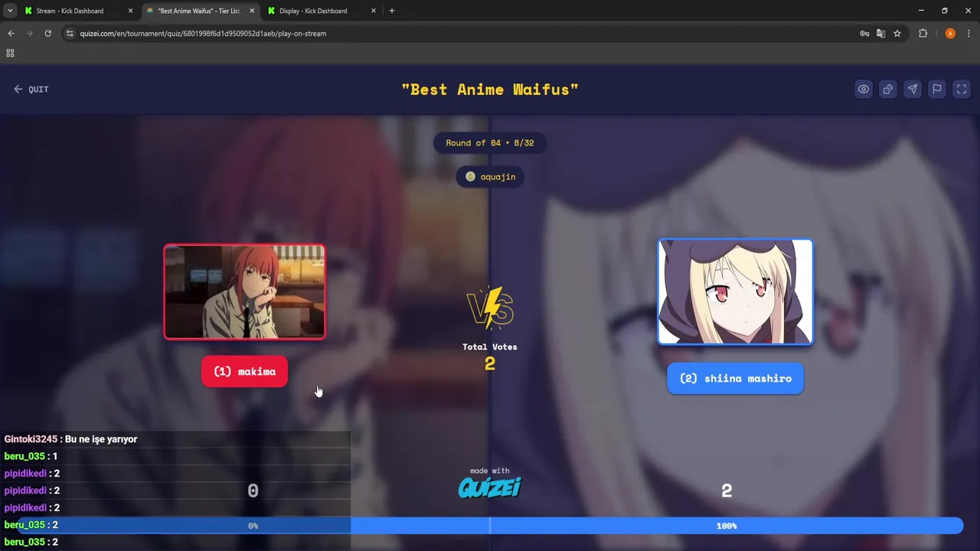
Task: Click the share paper-plane icon
Action: (x=913, y=90)
